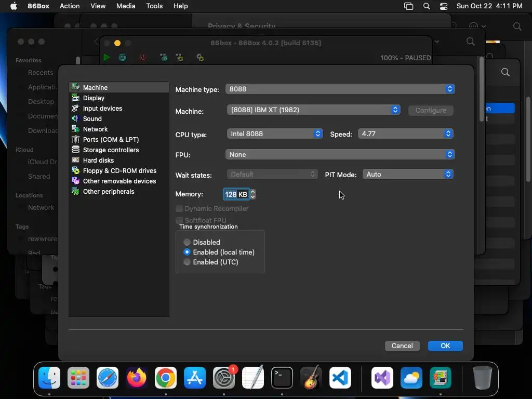Open the Machine type dropdown
The image size is (532, 399).
click(340, 89)
